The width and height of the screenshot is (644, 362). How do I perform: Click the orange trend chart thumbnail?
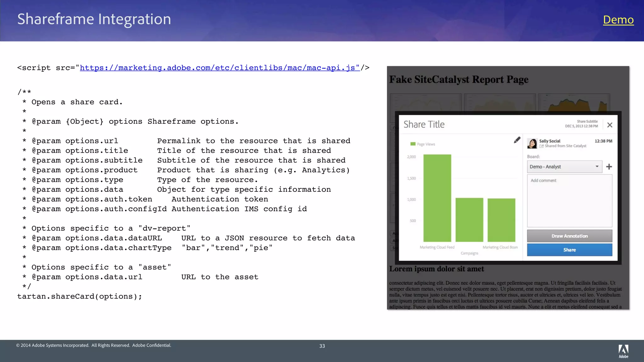574,104
